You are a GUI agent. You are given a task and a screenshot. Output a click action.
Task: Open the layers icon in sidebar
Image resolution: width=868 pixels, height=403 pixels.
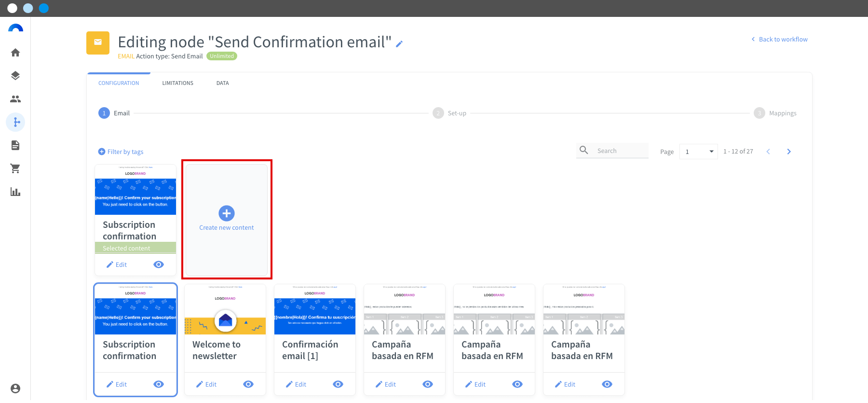(15, 76)
